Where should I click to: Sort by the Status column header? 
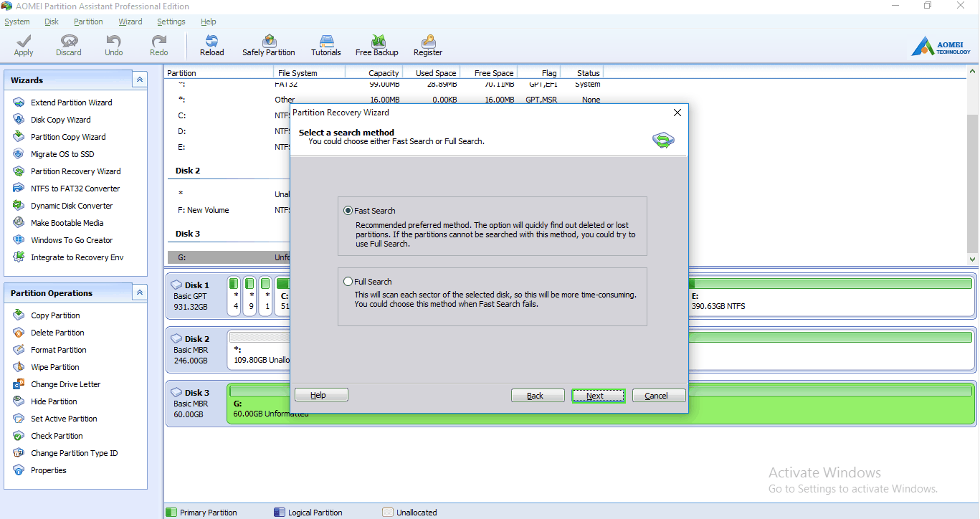581,72
